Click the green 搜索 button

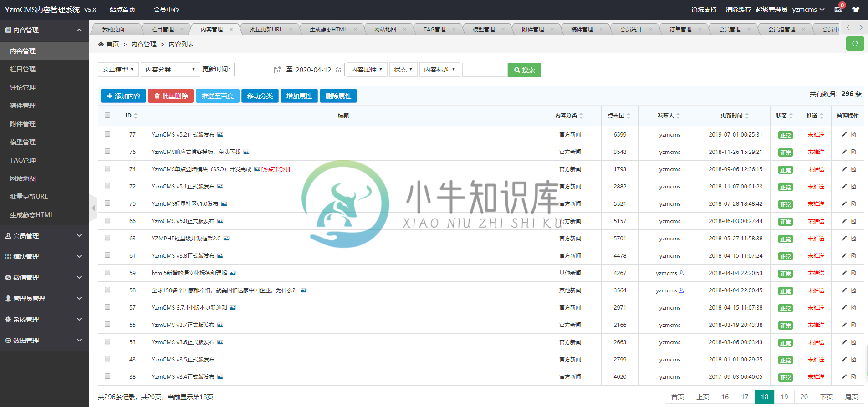[x=524, y=70]
